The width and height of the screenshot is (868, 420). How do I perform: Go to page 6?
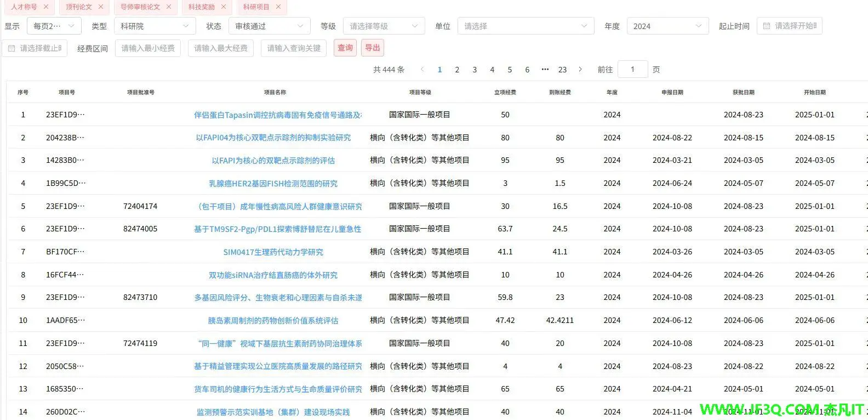click(x=527, y=70)
